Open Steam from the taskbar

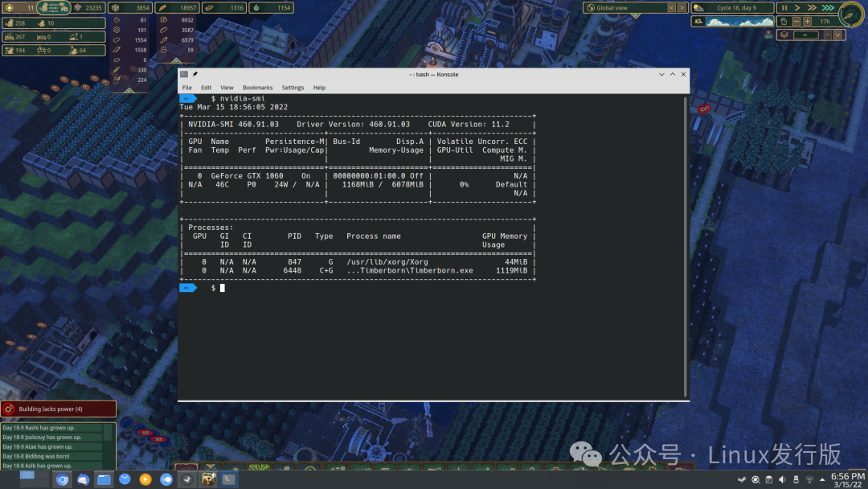pos(186,479)
